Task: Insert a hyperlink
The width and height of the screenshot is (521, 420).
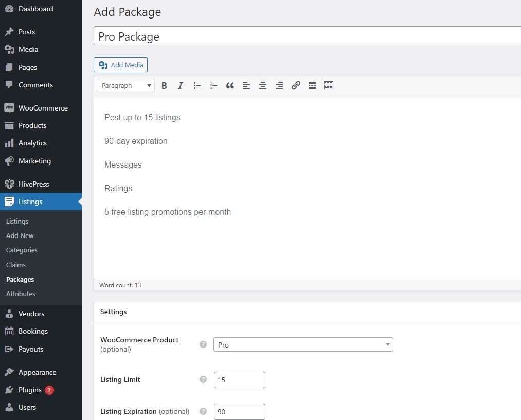Action: point(296,85)
